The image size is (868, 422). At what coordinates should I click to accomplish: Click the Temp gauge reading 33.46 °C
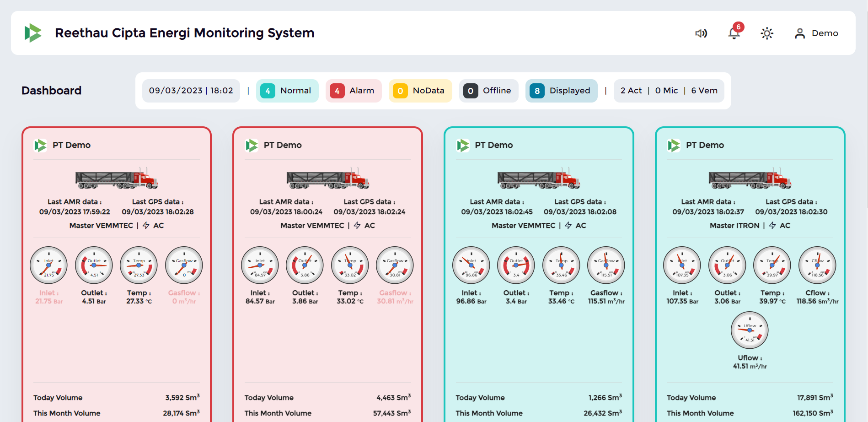coord(561,265)
